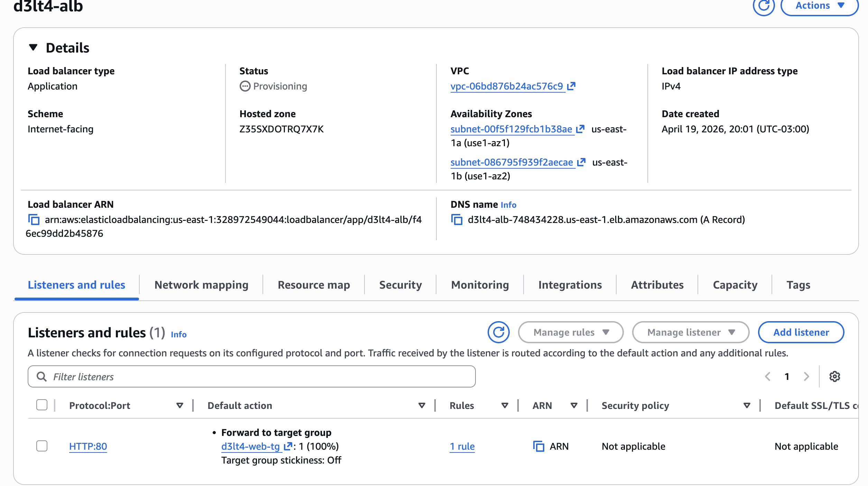Screen dimensions: 868x486
Task: Refresh the listeners and rules table
Action: click(x=498, y=332)
